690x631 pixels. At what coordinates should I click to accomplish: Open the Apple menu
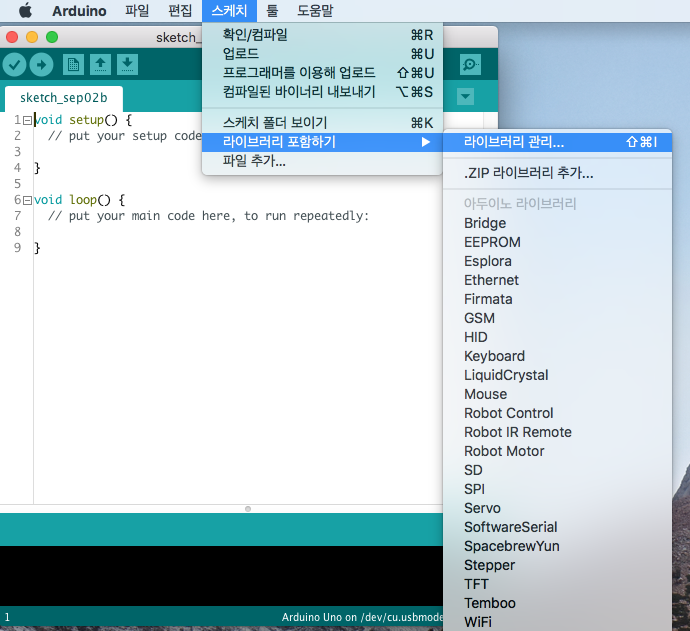(x=26, y=11)
